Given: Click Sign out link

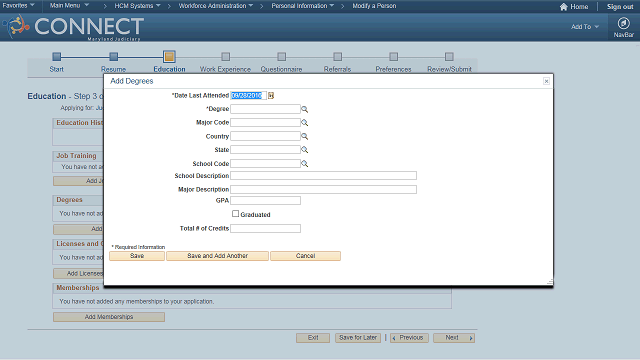Looking at the screenshot, I should click(x=620, y=7).
